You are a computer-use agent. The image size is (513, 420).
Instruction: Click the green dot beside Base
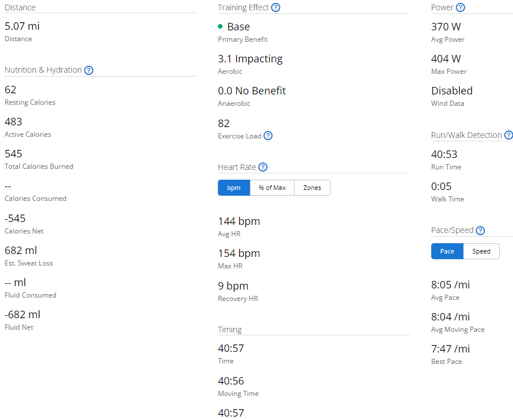point(221,27)
